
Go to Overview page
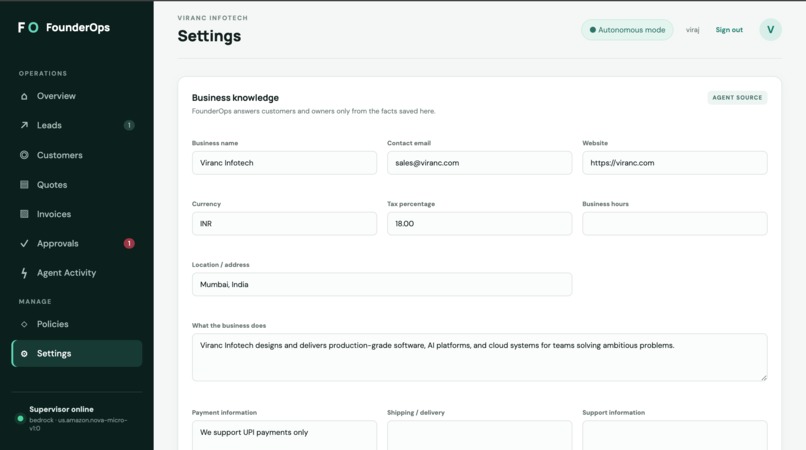point(77,96)
